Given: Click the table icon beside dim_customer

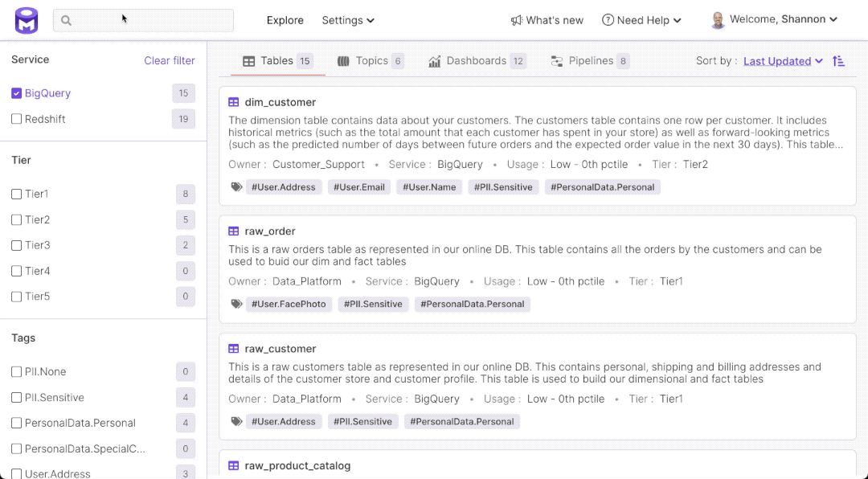Looking at the screenshot, I should pos(234,102).
